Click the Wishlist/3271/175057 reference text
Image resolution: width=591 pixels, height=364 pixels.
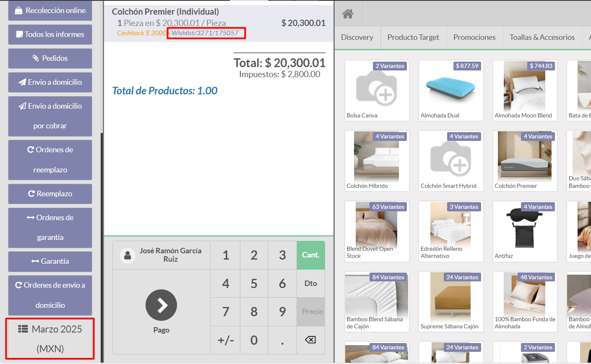pyautogui.click(x=205, y=33)
